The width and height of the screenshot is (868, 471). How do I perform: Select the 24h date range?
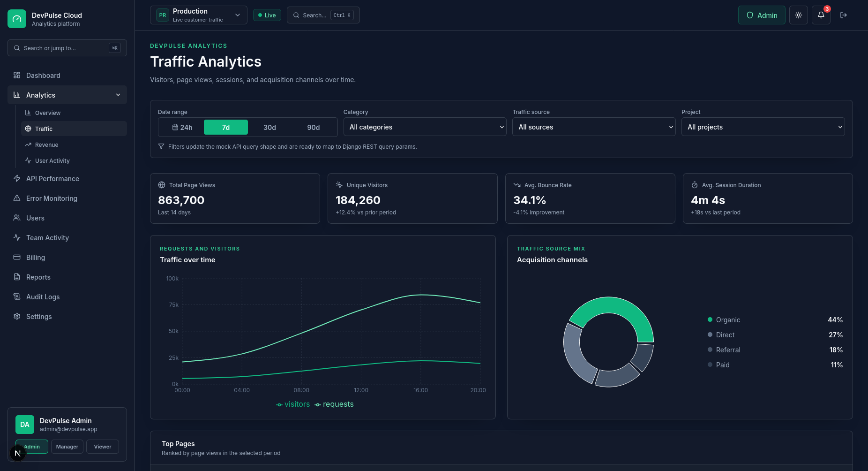pos(182,127)
